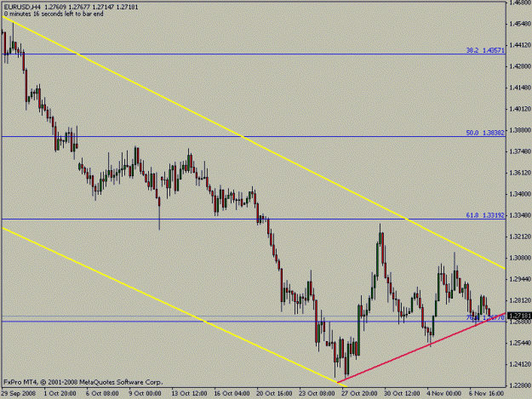Viewport: 532px width, 399px height.
Task: Click price axis value 1.25440
Action: point(519,343)
